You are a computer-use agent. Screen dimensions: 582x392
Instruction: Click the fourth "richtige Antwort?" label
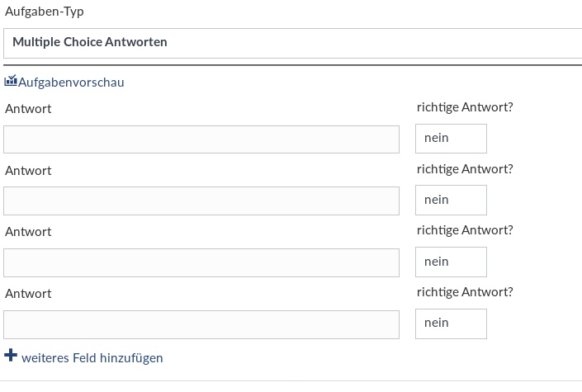point(465,292)
